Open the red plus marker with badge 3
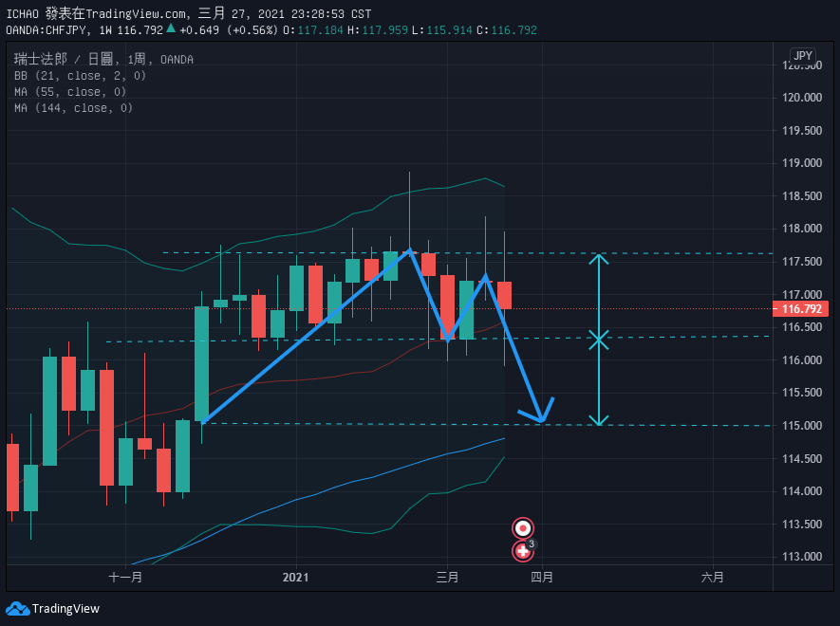 [x=523, y=550]
